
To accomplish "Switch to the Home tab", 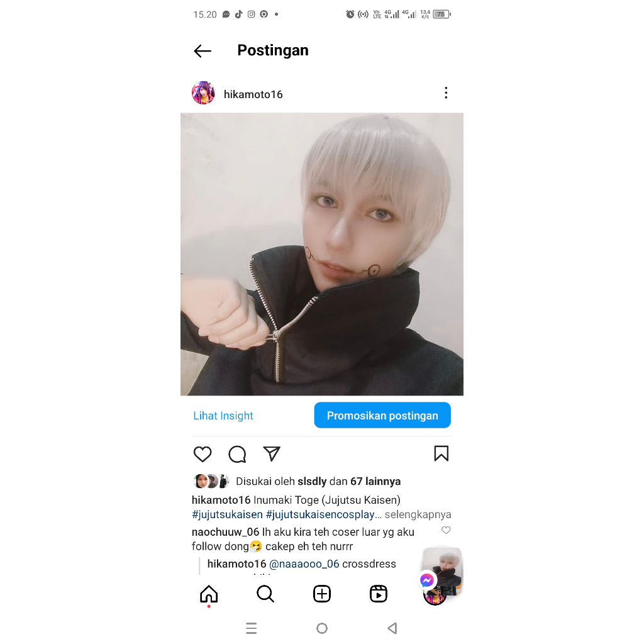I will (209, 594).
